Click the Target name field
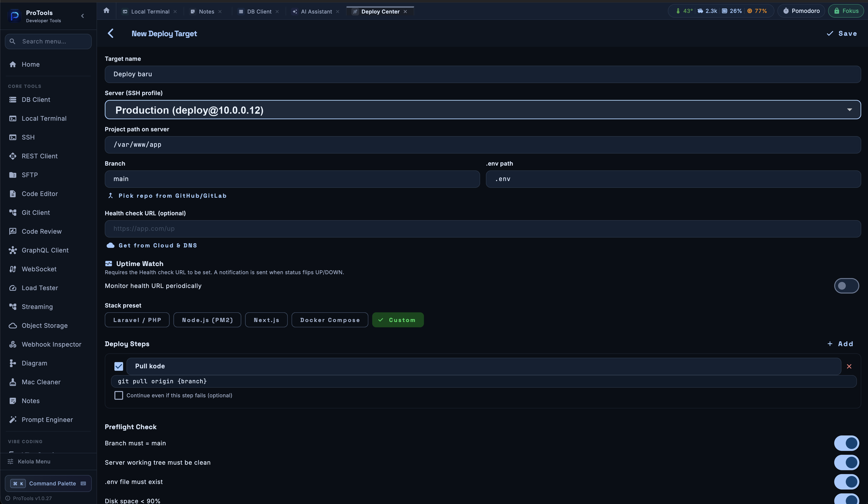The height and width of the screenshot is (504, 868). pyautogui.click(x=482, y=74)
